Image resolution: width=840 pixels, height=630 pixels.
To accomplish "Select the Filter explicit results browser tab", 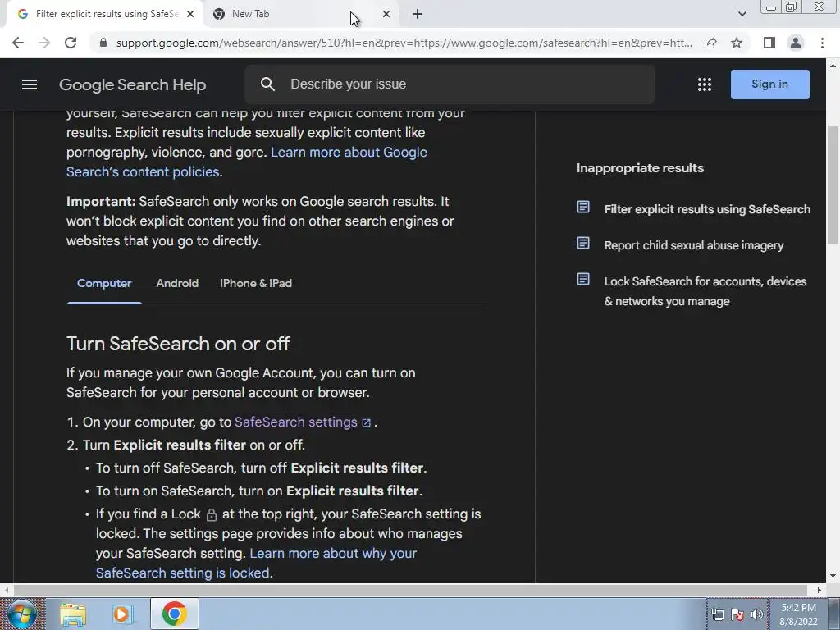I will pyautogui.click(x=105, y=14).
